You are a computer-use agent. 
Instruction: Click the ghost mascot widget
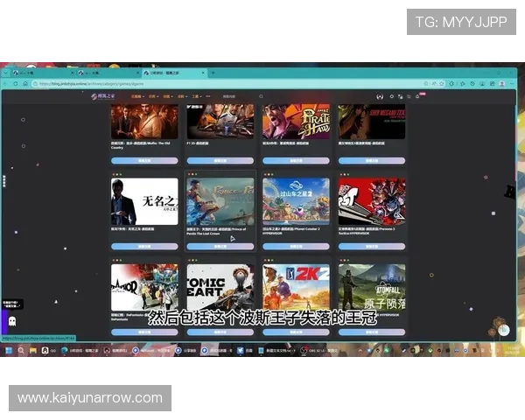[12, 321]
